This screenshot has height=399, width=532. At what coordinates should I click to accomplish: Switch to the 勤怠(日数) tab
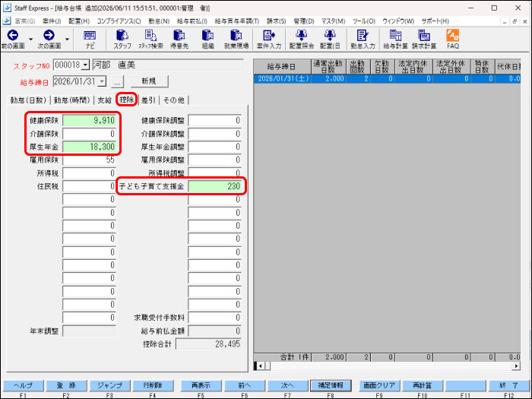[28, 100]
